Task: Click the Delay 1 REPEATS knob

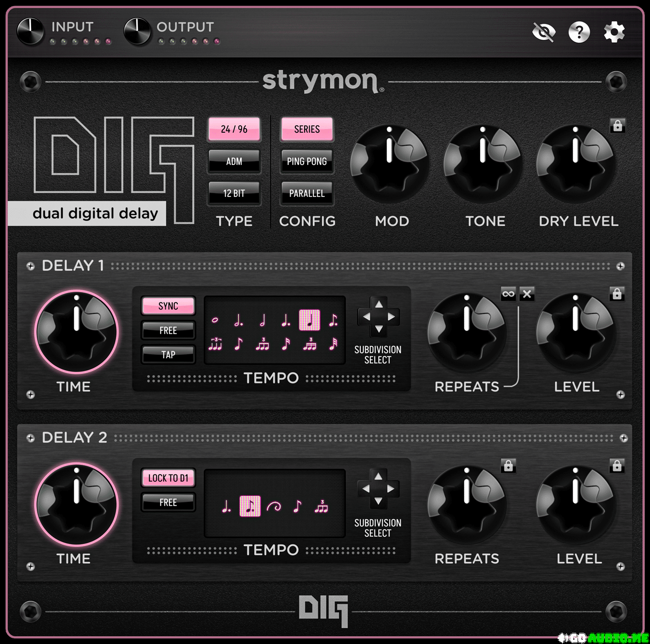Action: click(467, 332)
